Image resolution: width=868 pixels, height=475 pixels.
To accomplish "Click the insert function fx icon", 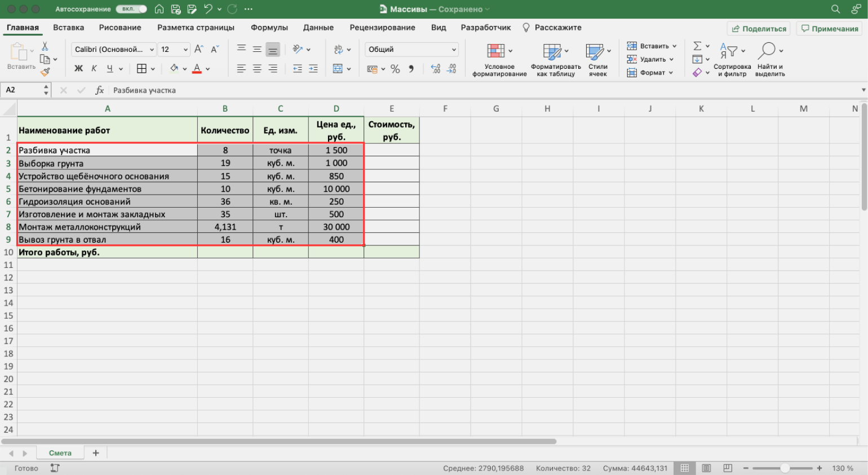I will tap(99, 90).
